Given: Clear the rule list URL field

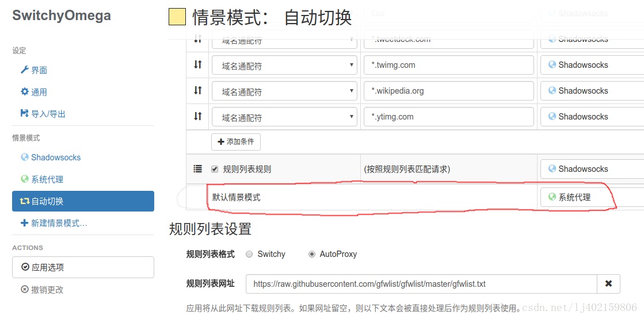Looking at the screenshot, I should pyautogui.click(x=608, y=284).
